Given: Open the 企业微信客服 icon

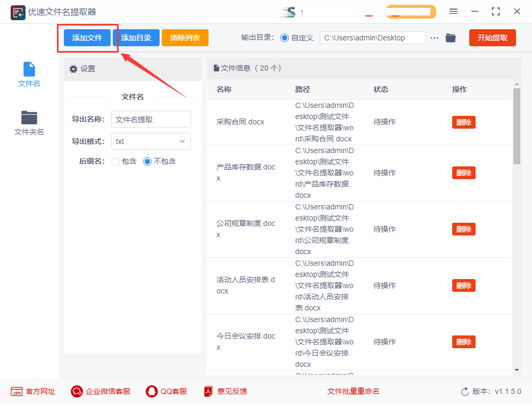Looking at the screenshot, I should [77, 391].
